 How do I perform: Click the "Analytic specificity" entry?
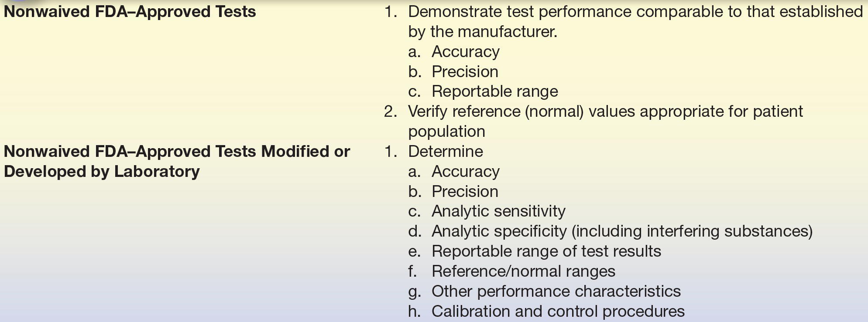[499, 231]
